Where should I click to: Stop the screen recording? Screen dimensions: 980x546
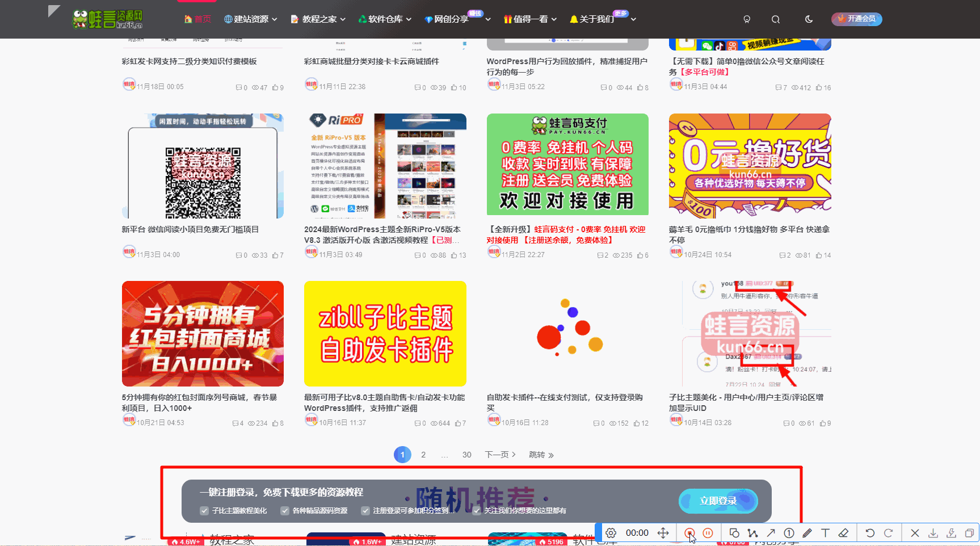(690, 532)
